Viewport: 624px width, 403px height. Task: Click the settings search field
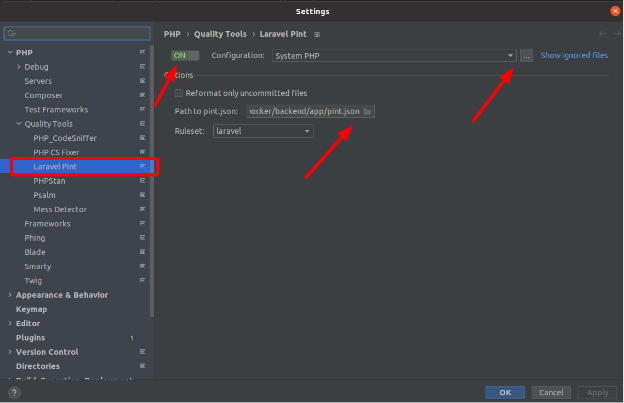point(77,33)
